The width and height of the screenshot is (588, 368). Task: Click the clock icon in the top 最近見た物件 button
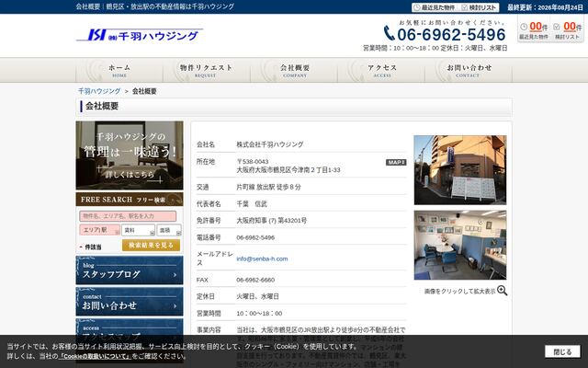[417, 7]
